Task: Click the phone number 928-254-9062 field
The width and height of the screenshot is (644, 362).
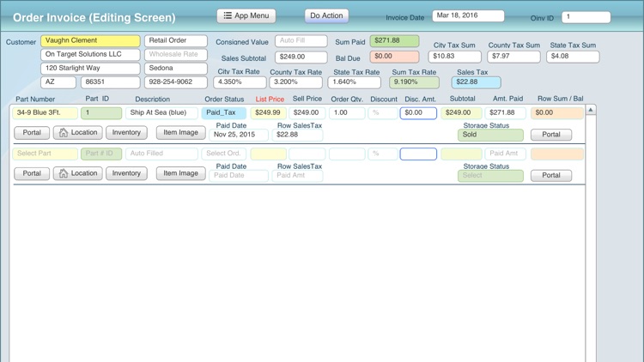Action: (x=176, y=82)
